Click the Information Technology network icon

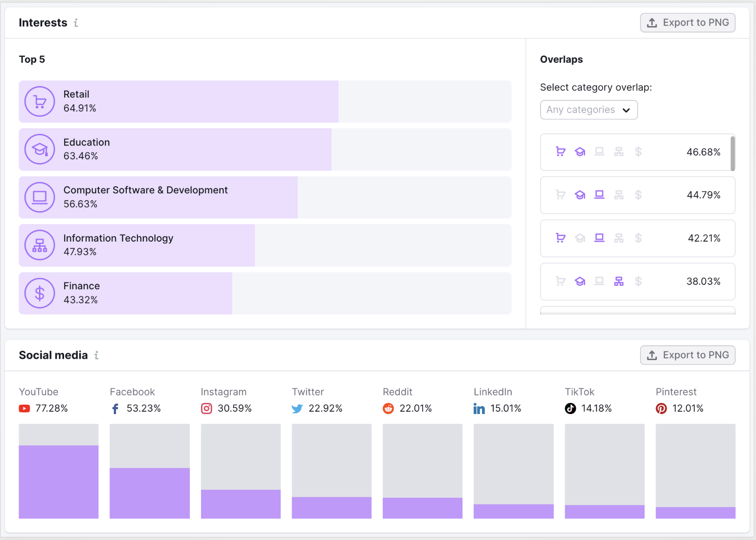pyautogui.click(x=40, y=245)
